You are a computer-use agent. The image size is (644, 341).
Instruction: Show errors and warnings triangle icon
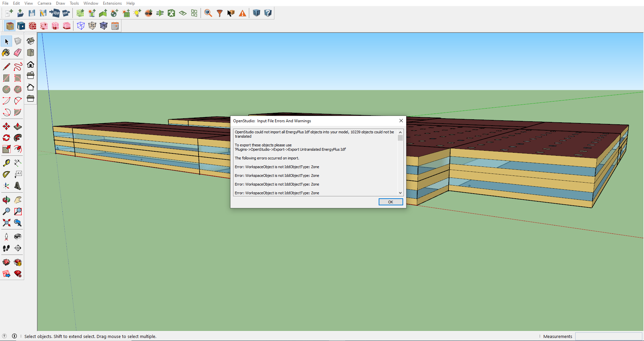coord(242,13)
